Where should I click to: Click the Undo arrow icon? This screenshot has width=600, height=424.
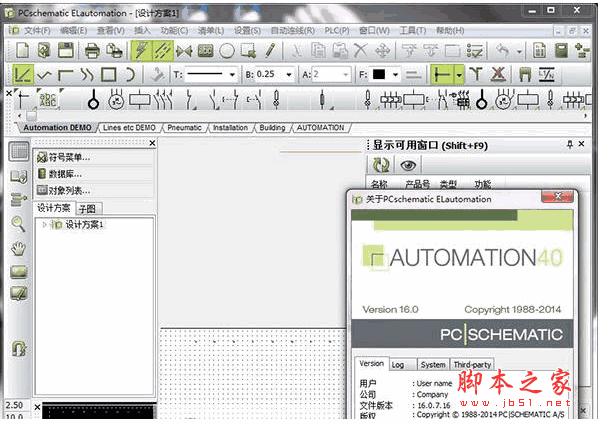tap(503, 51)
